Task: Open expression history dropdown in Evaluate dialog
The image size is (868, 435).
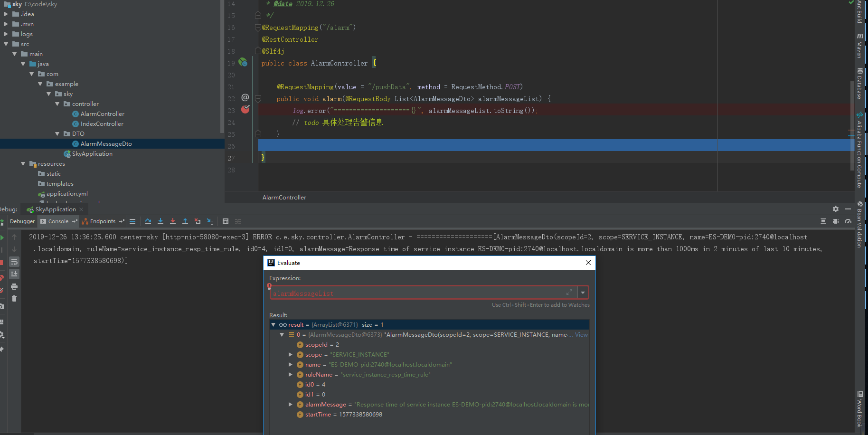Action: click(x=583, y=293)
